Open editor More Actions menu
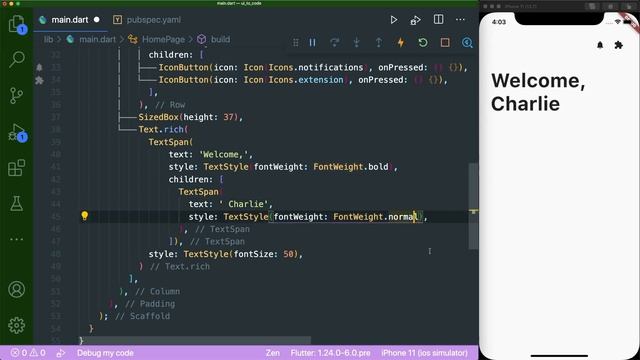This screenshot has height=360, width=640. tap(460, 20)
